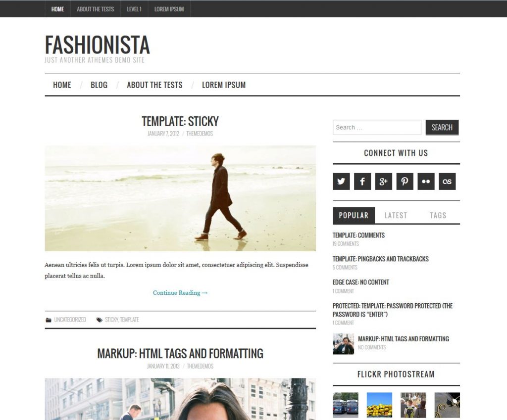
Task: Switch to the Tags tab
Action: pyautogui.click(x=438, y=216)
